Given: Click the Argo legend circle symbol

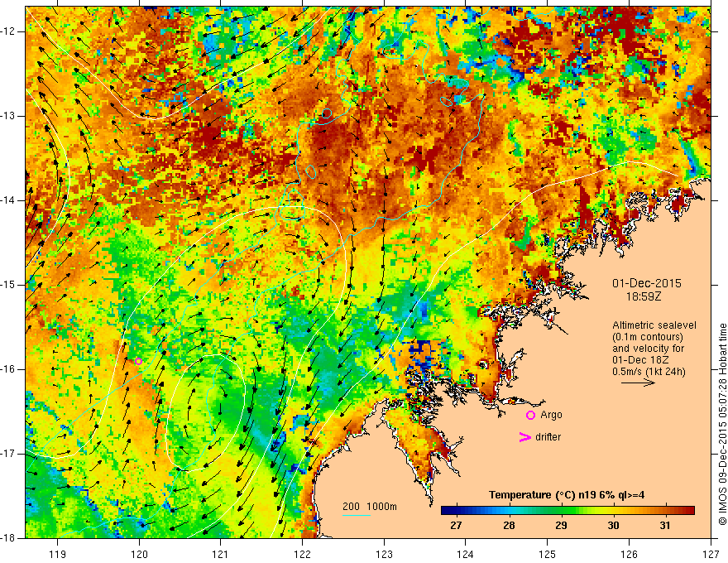Looking at the screenshot, I should click(530, 416).
